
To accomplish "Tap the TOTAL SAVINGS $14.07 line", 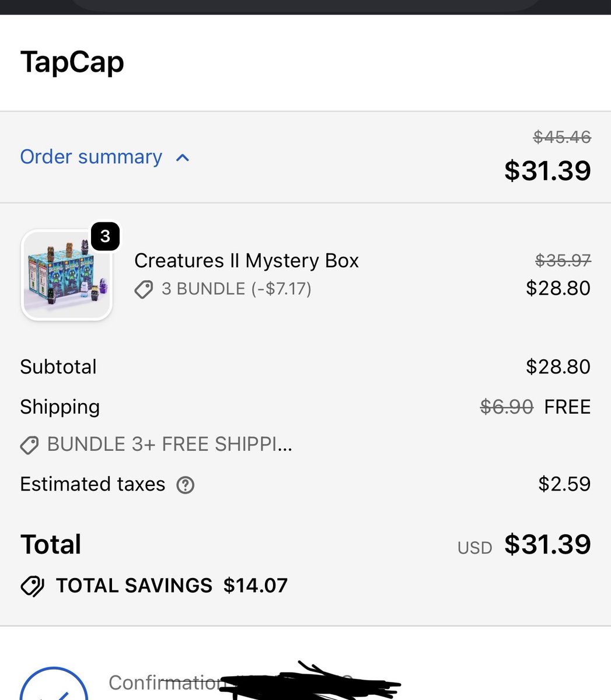I will [x=172, y=585].
